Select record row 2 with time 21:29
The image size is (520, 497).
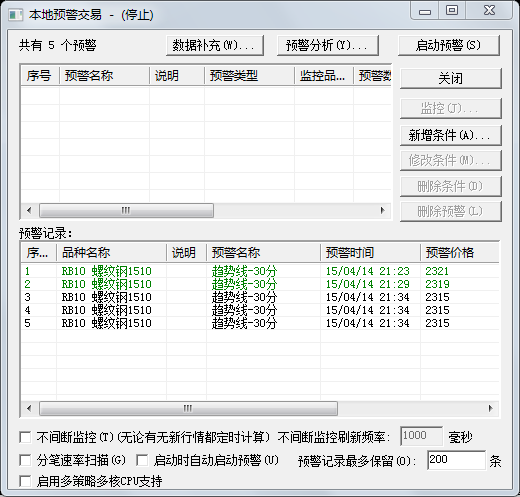pyautogui.click(x=260, y=284)
